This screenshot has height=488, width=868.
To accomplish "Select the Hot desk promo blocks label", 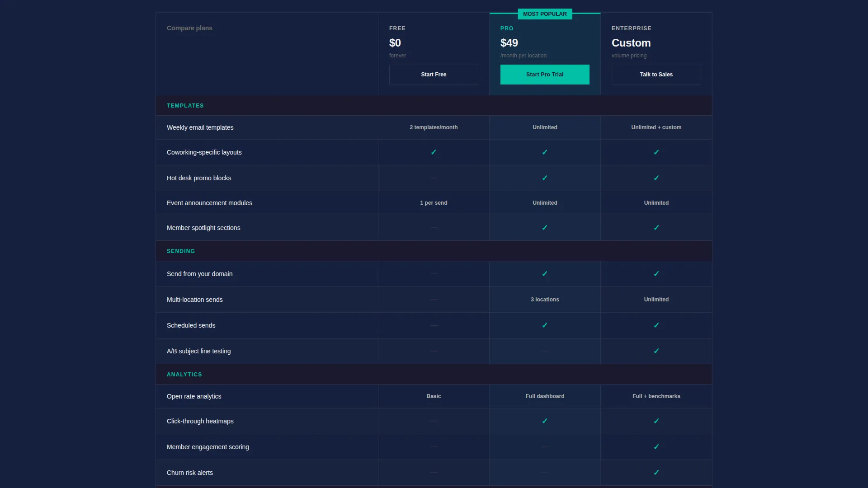I will (x=198, y=178).
